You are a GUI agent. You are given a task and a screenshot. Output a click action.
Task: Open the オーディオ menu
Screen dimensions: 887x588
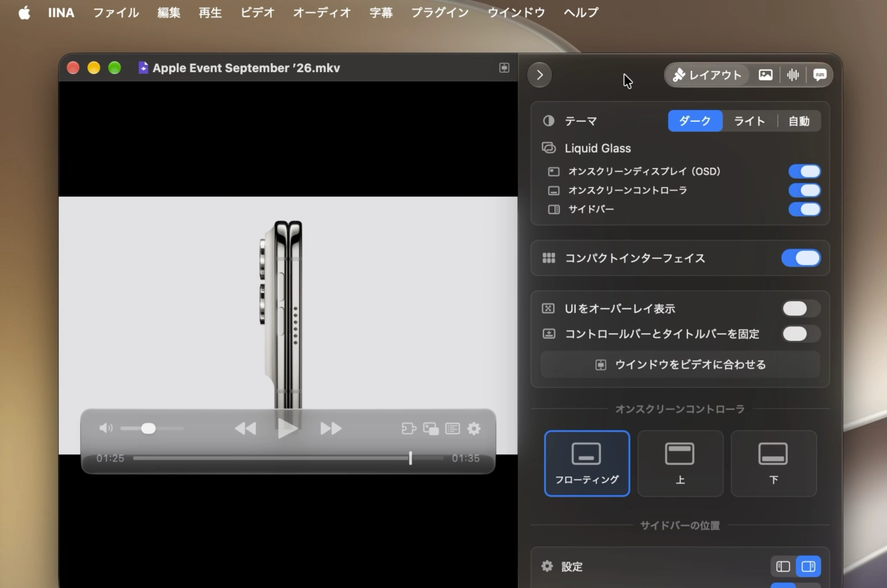point(322,12)
